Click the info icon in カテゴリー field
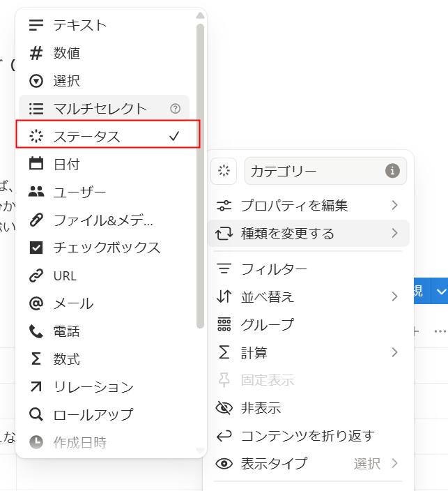The height and width of the screenshot is (491, 448). pyautogui.click(x=393, y=171)
